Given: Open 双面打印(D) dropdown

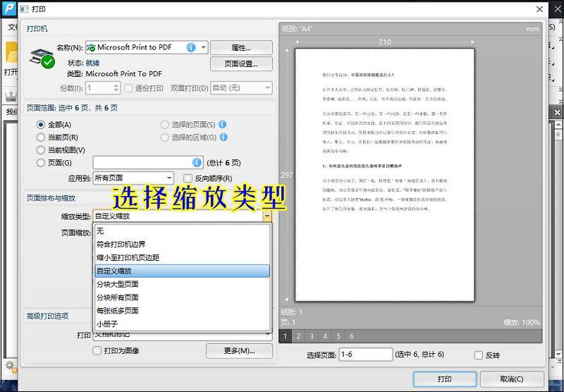Looking at the screenshot, I should 268,87.
